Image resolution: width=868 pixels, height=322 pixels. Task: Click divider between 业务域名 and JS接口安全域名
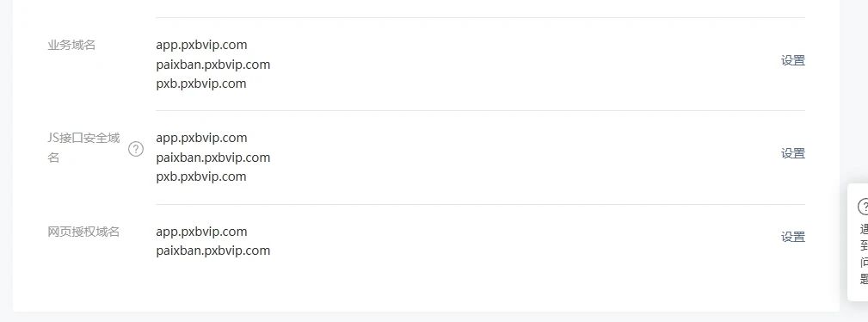pyautogui.click(x=481, y=111)
